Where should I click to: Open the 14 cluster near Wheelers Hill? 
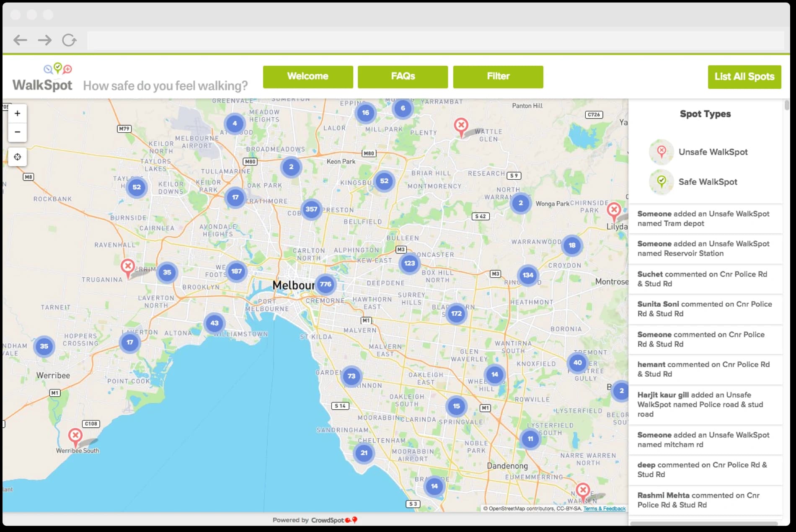[495, 374]
